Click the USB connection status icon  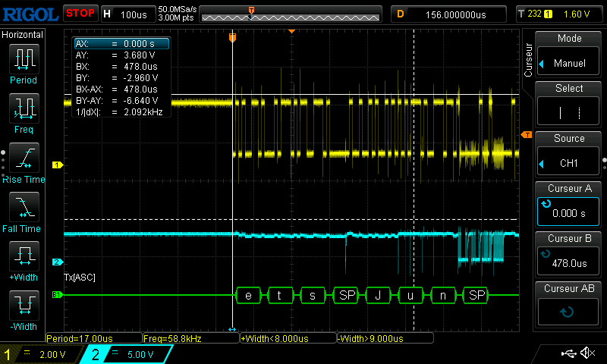(x=568, y=353)
